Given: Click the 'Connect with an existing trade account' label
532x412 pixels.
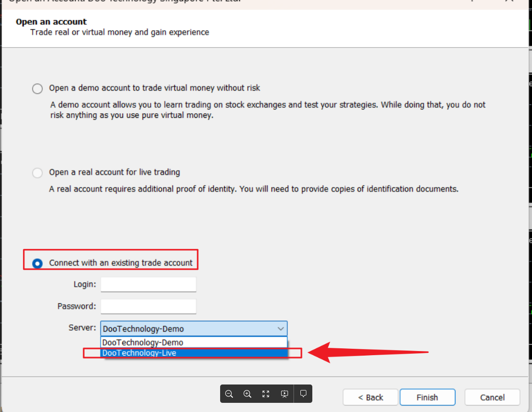Looking at the screenshot, I should [x=121, y=263].
